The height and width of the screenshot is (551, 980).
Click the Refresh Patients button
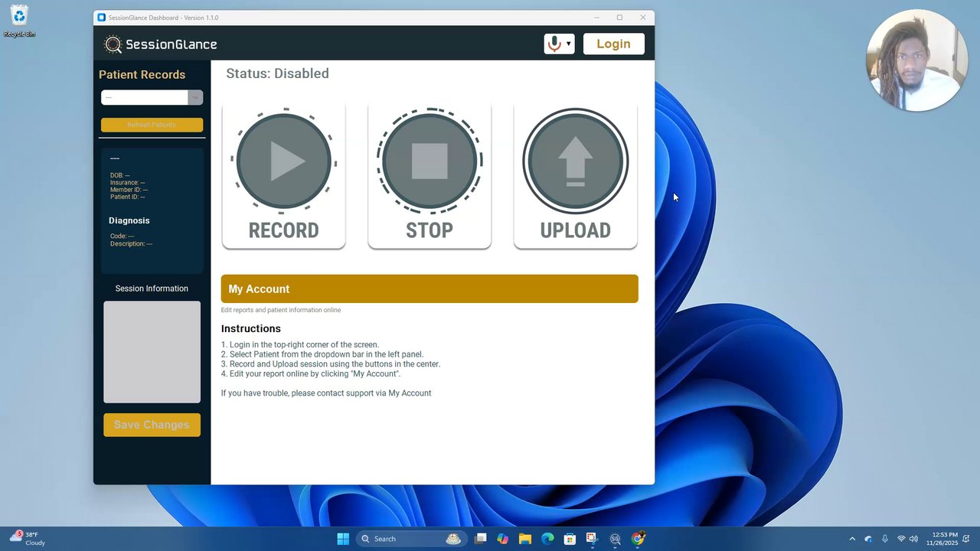152,125
